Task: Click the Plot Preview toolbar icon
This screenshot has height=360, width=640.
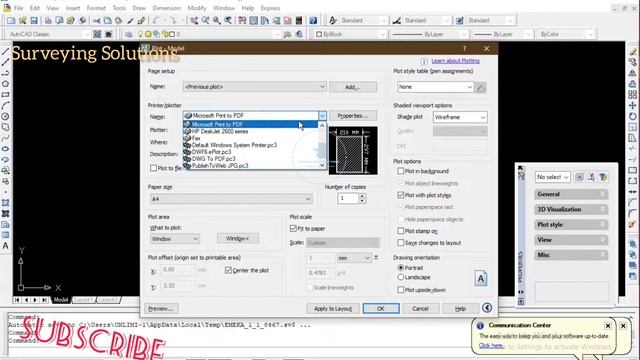Action: coord(59,20)
